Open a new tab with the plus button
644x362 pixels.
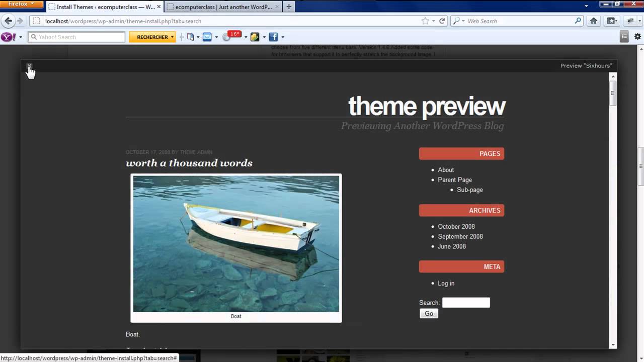click(289, 7)
